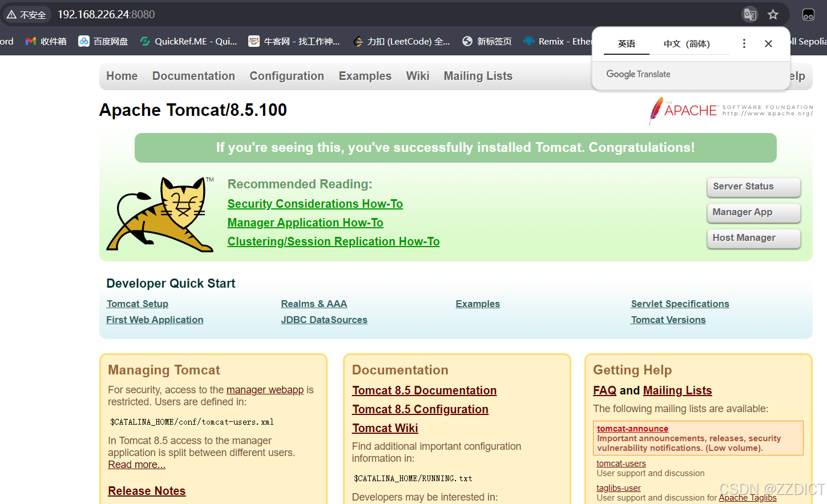The height and width of the screenshot is (504, 827).
Task: Open the manager webapp link
Action: [x=265, y=390]
